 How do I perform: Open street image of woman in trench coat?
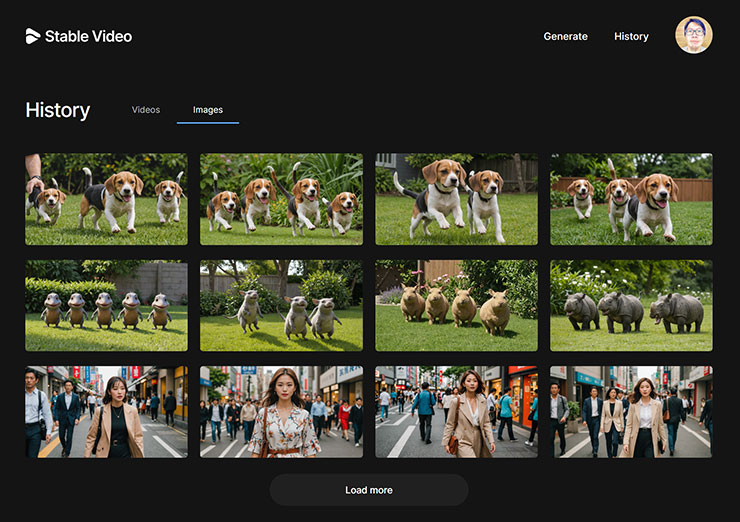(x=456, y=412)
